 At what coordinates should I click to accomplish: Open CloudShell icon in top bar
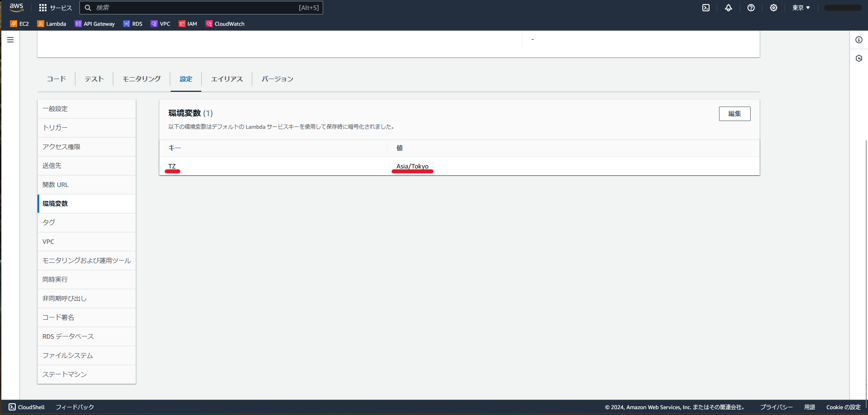tap(706, 8)
